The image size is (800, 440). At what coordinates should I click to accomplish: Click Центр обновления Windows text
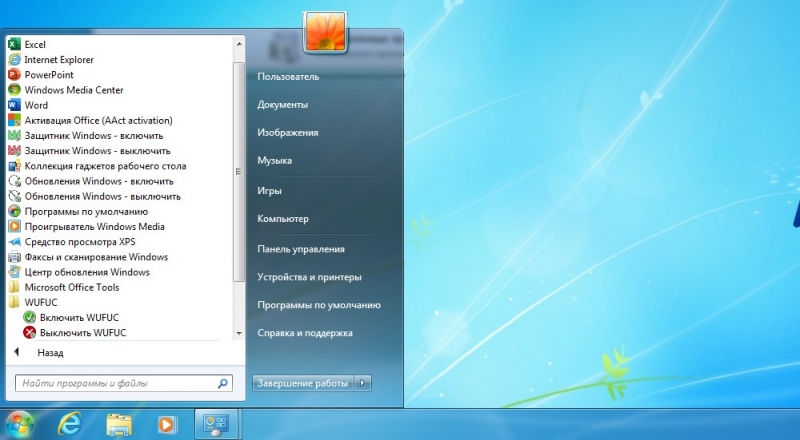pos(87,272)
